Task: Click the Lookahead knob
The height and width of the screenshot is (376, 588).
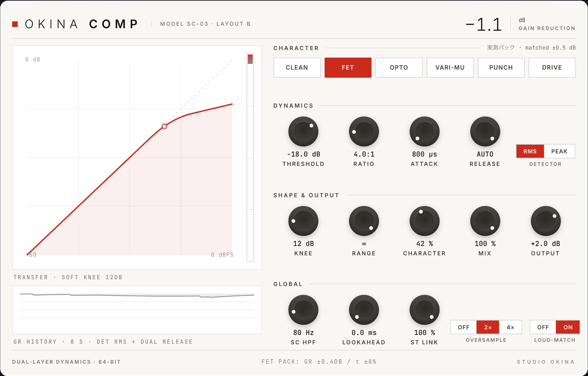Action: pyautogui.click(x=364, y=310)
